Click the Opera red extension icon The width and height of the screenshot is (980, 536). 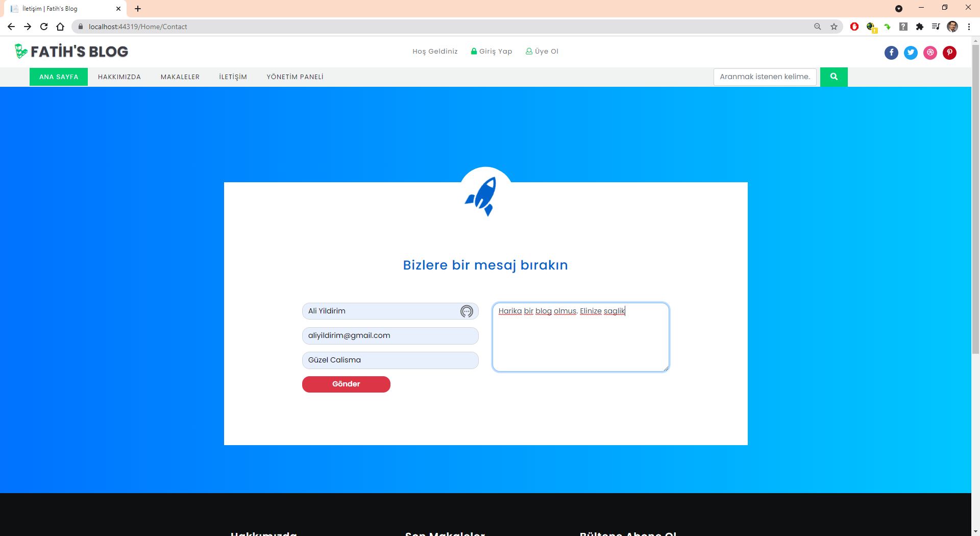click(854, 27)
